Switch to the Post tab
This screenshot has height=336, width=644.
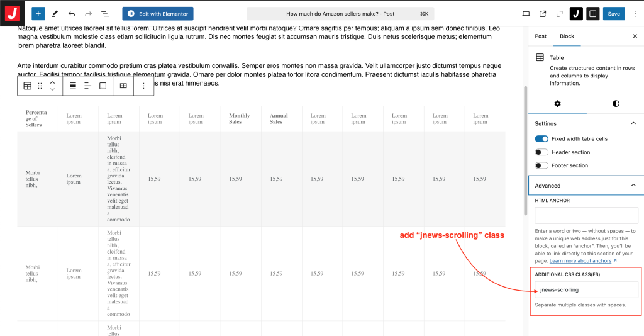coord(540,36)
